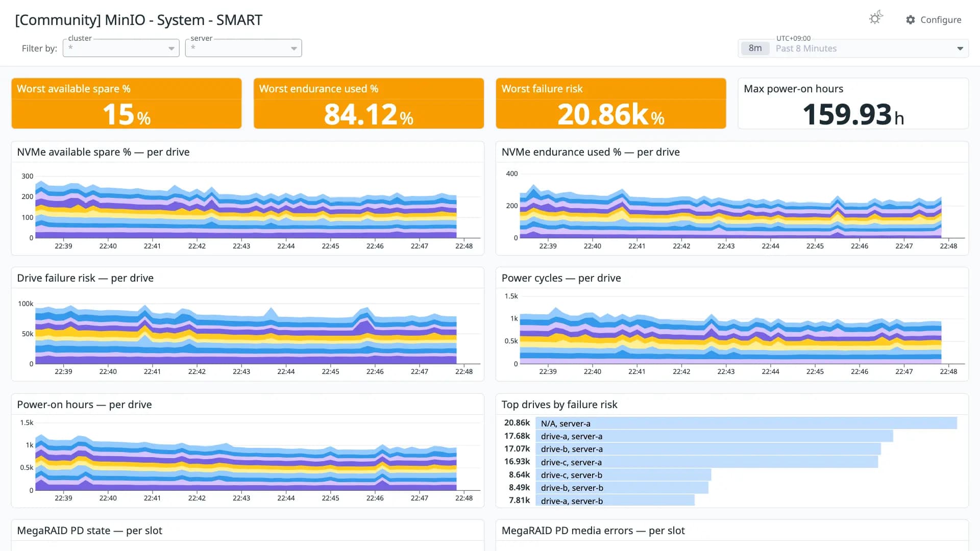The height and width of the screenshot is (551, 980).
Task: Click the 8m time badge
Action: [x=755, y=48]
